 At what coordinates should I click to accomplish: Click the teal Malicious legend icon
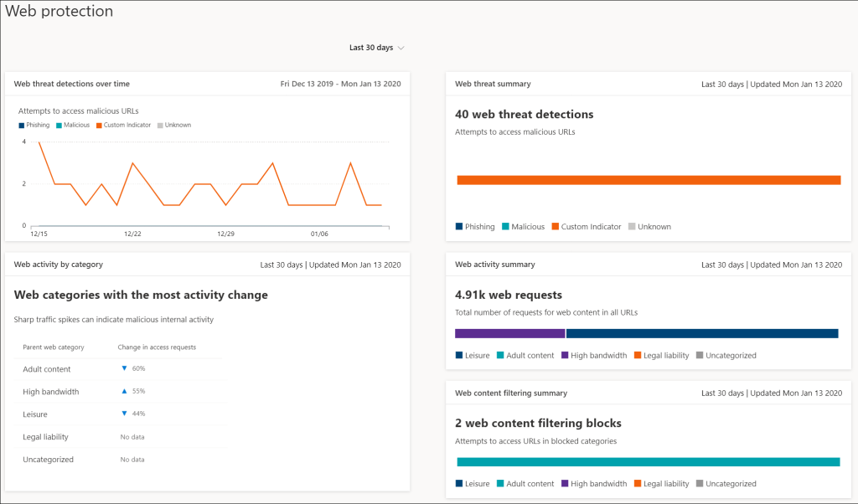tap(58, 125)
